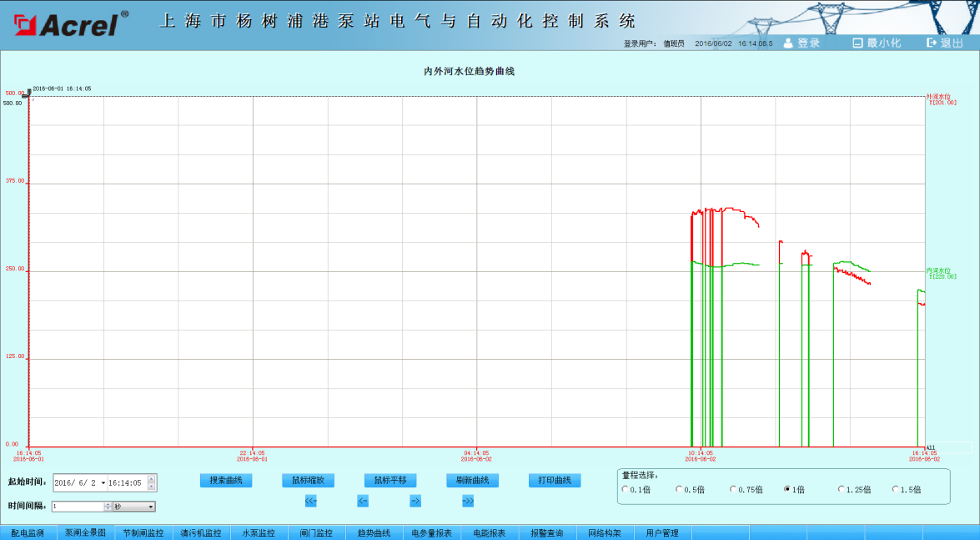
Task: Jump to earliest data with <<- button
Action: coord(310,501)
